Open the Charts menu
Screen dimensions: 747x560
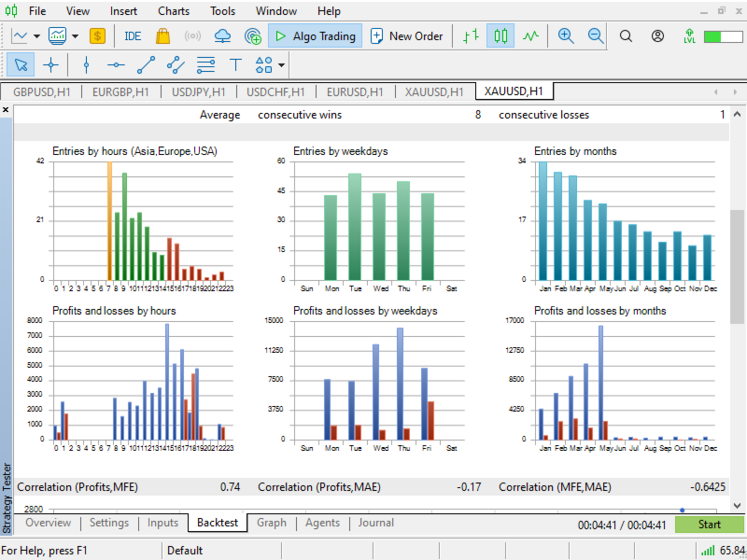pyautogui.click(x=174, y=11)
